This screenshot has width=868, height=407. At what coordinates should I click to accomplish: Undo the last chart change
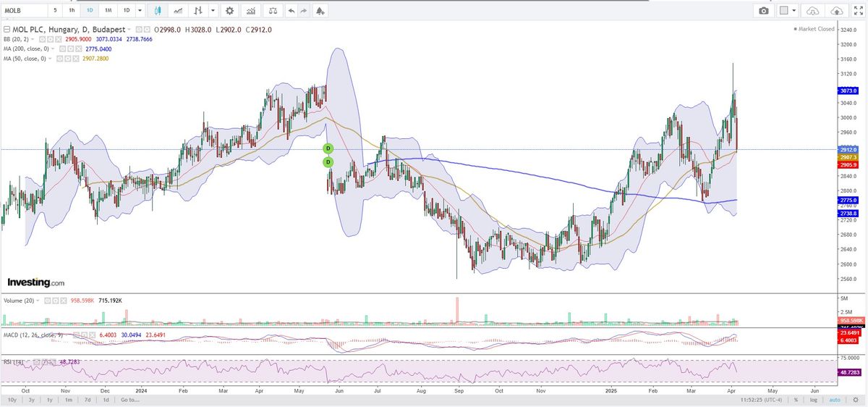(291, 11)
